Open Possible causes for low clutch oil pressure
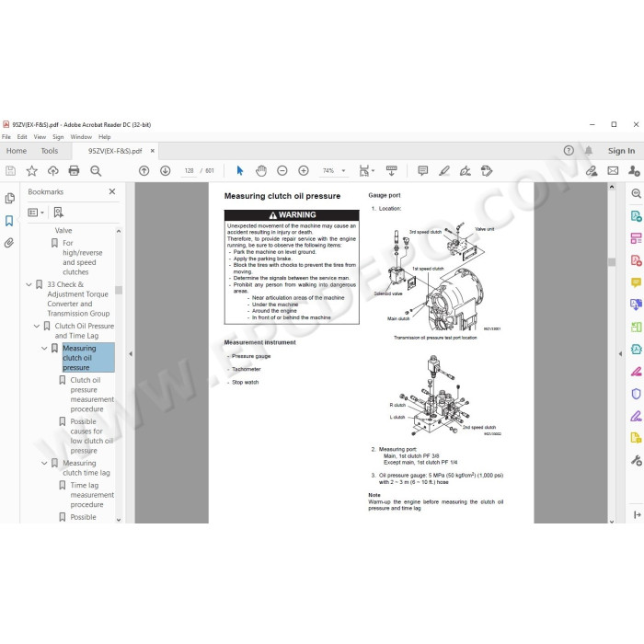 point(91,436)
